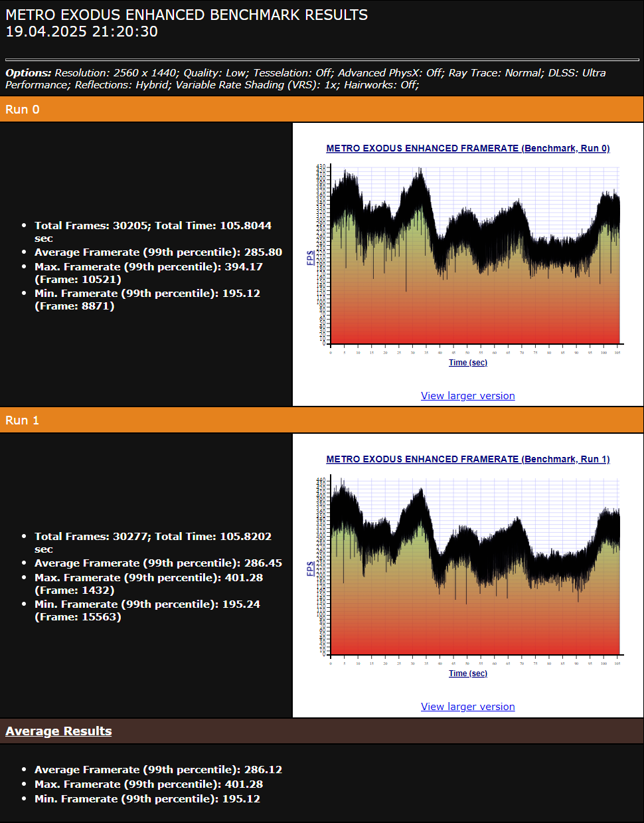Click the 'Run 0' orange section header

[x=321, y=110]
